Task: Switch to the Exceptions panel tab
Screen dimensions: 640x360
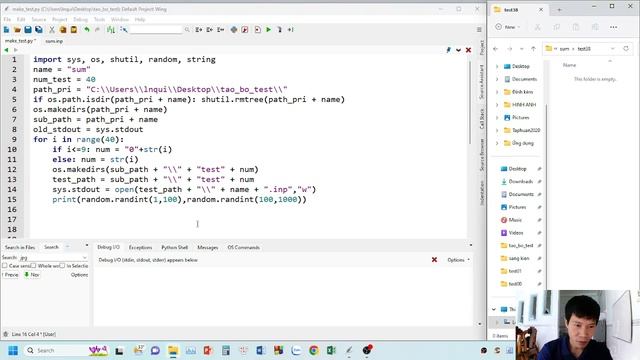Action: pyautogui.click(x=140, y=247)
